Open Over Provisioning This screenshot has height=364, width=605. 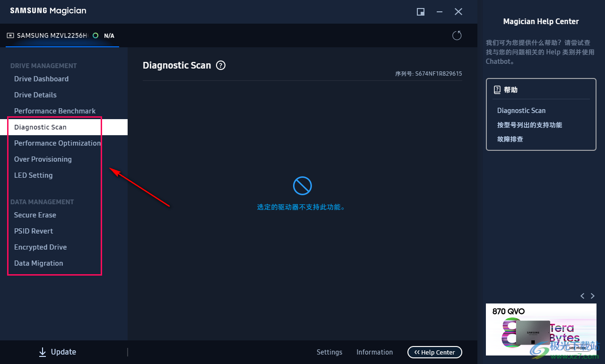point(43,159)
